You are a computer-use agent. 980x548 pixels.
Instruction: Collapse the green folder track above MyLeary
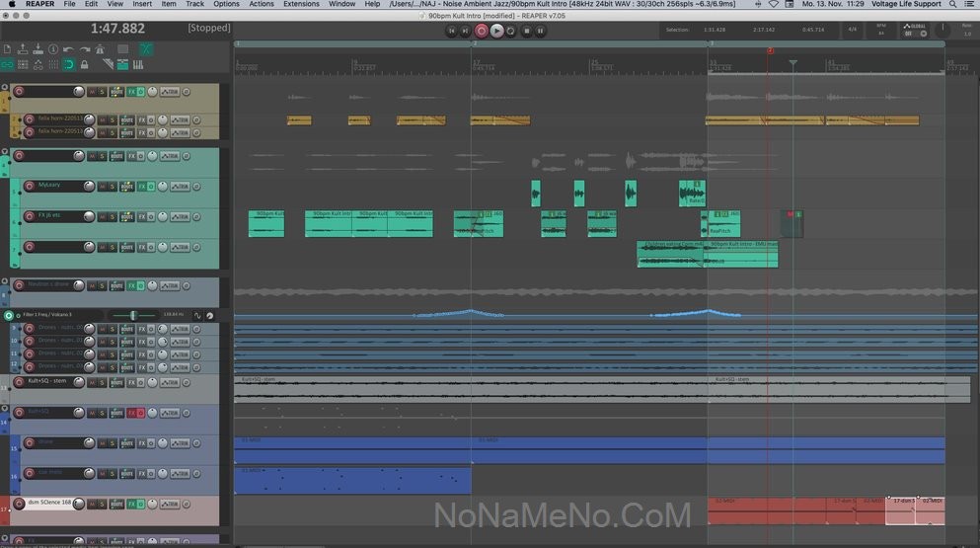(x=4, y=152)
